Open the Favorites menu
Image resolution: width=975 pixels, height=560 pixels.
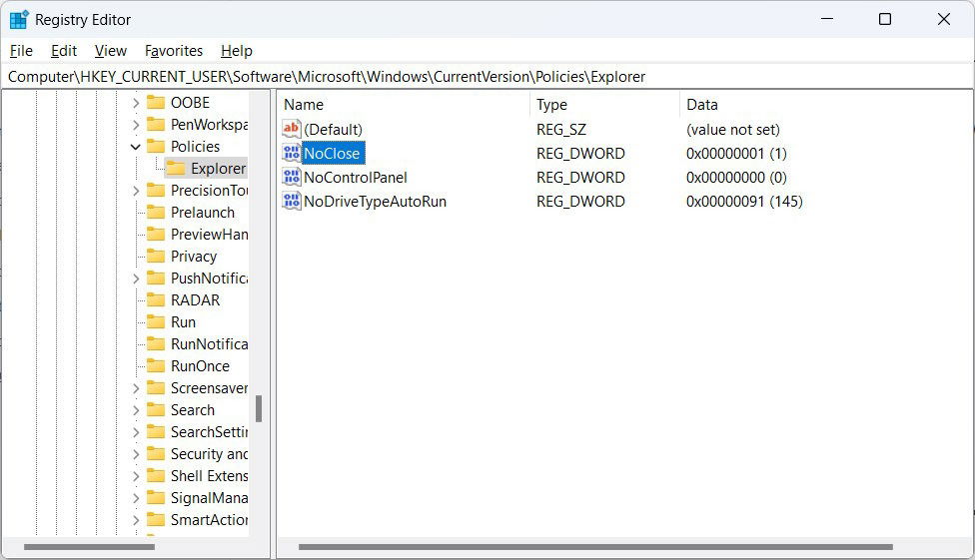pos(174,51)
